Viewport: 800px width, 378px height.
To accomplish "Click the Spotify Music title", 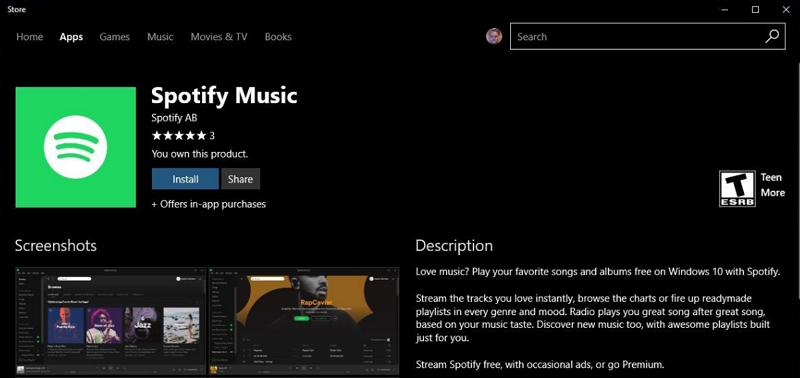I will click(x=224, y=96).
